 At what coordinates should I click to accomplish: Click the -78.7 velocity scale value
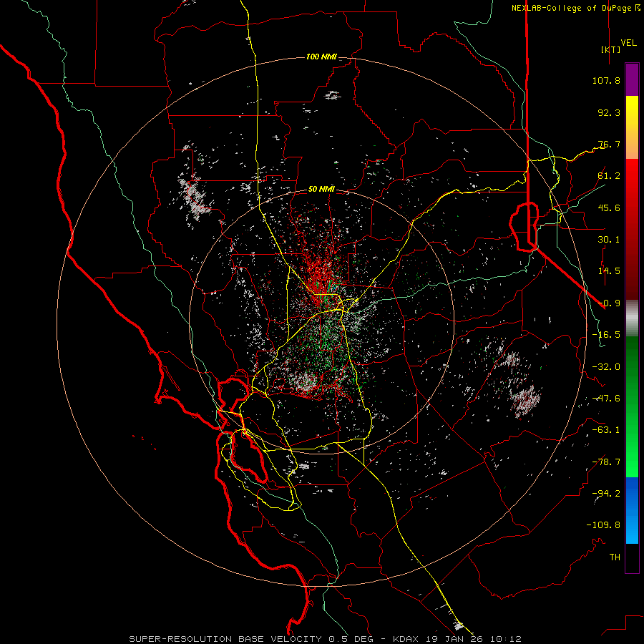(606, 462)
